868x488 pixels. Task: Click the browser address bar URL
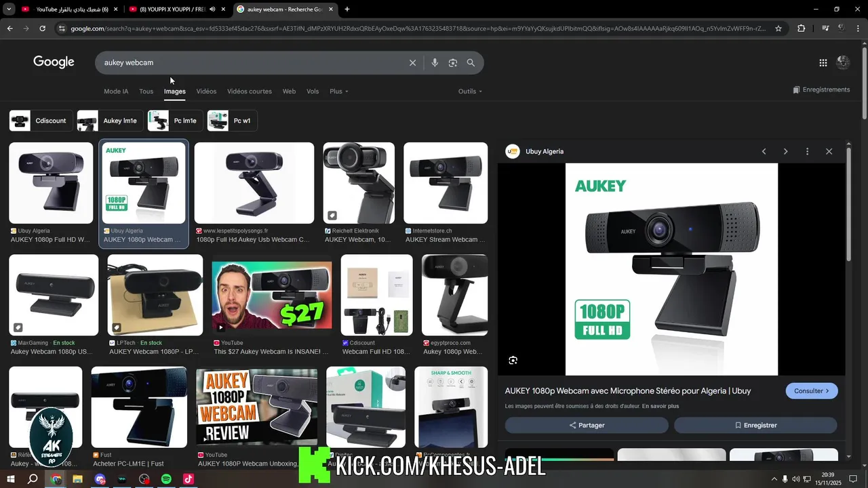417,28
